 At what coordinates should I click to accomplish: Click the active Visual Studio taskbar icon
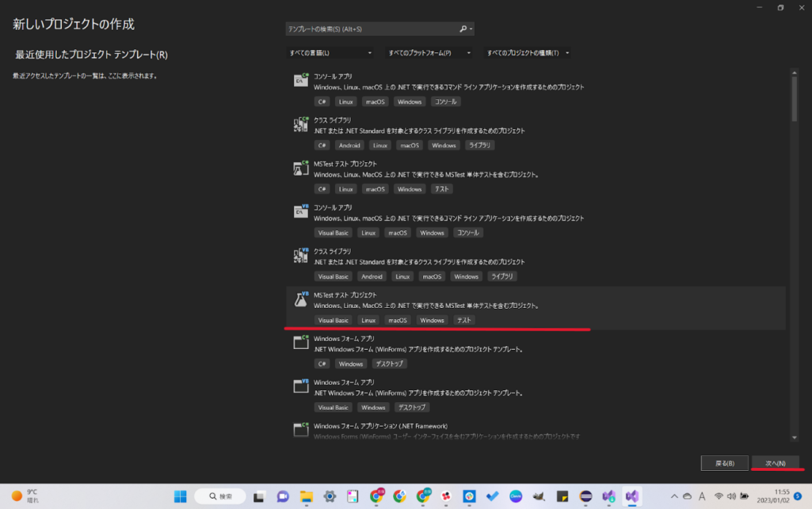pyautogui.click(x=632, y=496)
